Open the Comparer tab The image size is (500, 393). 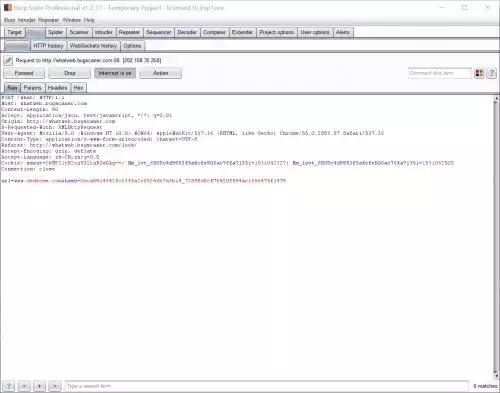[x=214, y=32]
